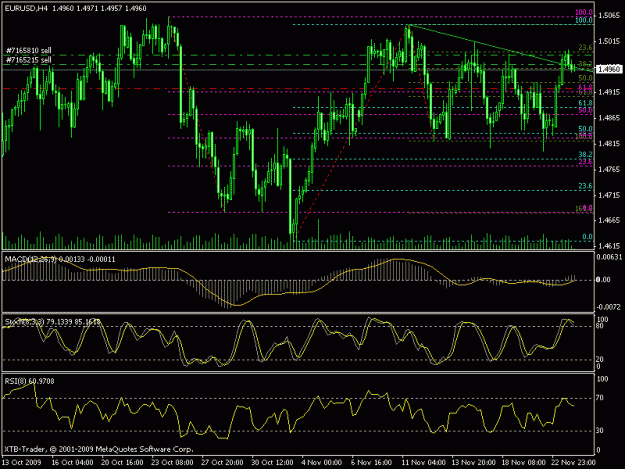
Task: Select the cyan 100.0 Fibonacci level label
Action: click(584, 20)
